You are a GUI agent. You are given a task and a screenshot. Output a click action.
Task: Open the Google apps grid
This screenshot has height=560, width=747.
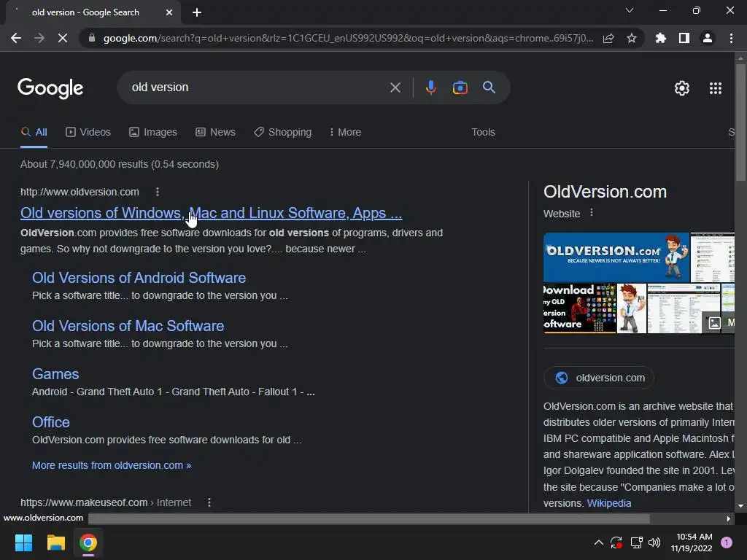[715, 88]
